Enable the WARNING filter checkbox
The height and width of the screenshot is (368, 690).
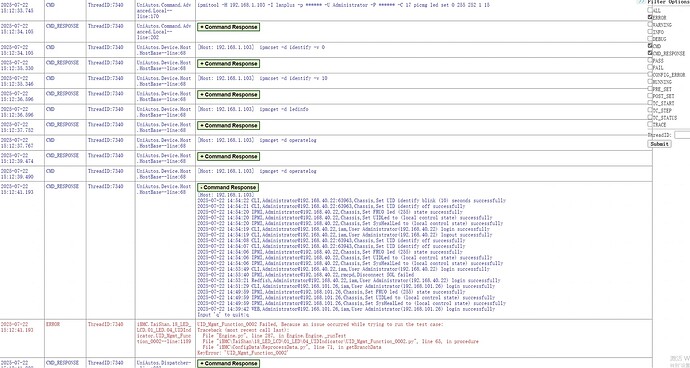click(x=650, y=25)
